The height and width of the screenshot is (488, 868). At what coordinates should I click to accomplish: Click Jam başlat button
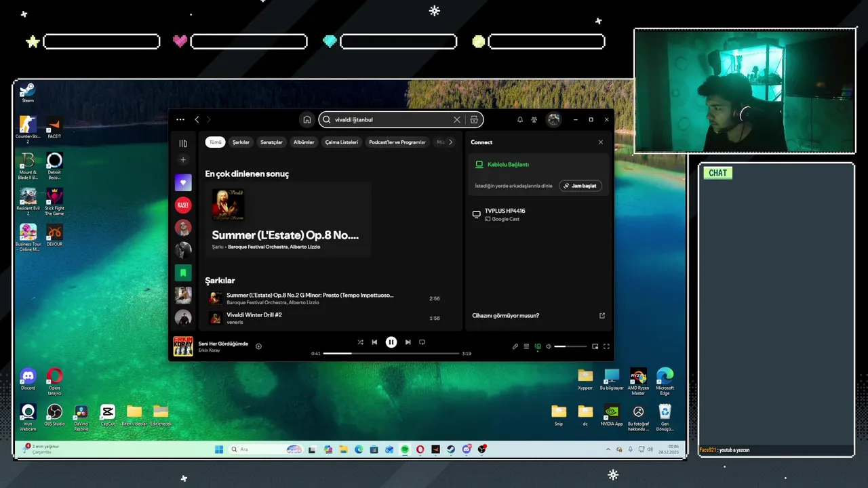pos(580,186)
